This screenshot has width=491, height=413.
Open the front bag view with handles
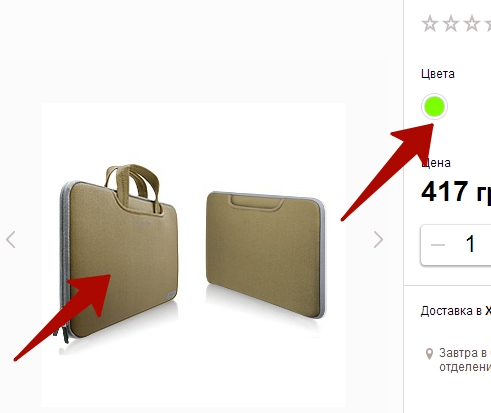click(x=118, y=253)
